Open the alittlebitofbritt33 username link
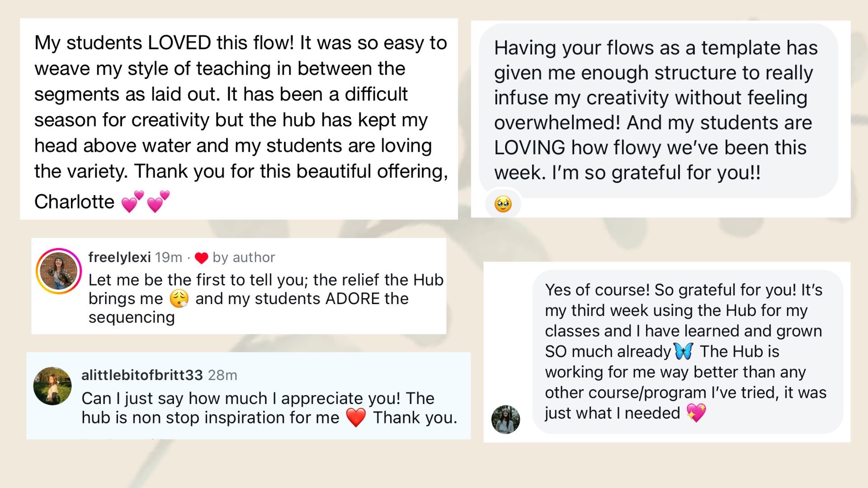 142,375
